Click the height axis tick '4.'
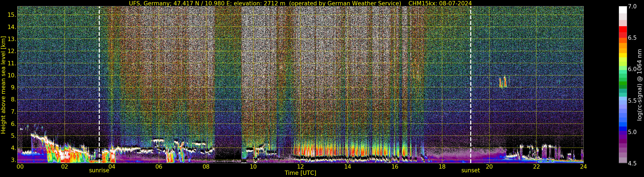 pos(13,148)
